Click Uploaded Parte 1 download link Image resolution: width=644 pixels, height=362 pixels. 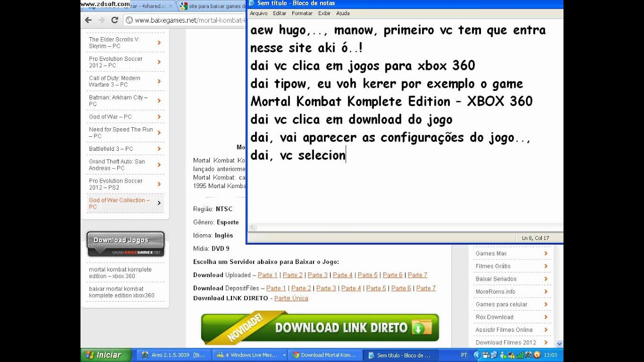pyautogui.click(x=268, y=275)
